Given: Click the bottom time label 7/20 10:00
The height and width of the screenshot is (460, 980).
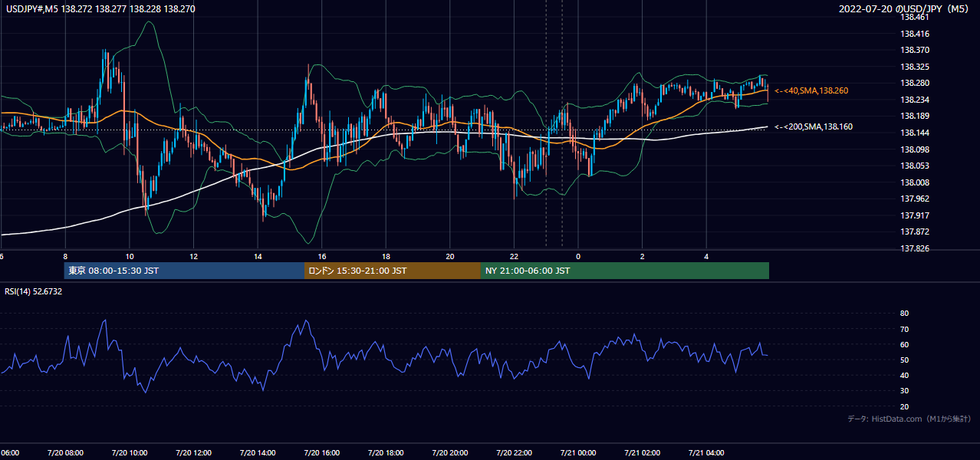Looking at the screenshot, I should tap(129, 453).
